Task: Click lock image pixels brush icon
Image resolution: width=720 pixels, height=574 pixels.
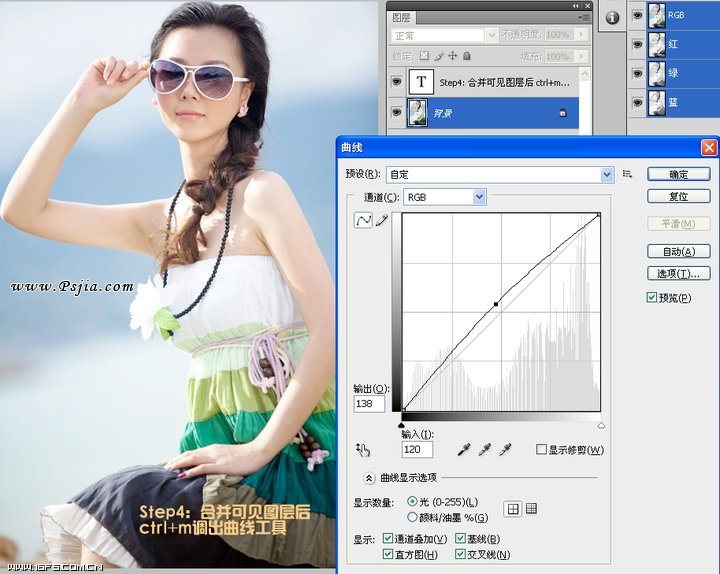Action: (x=439, y=56)
